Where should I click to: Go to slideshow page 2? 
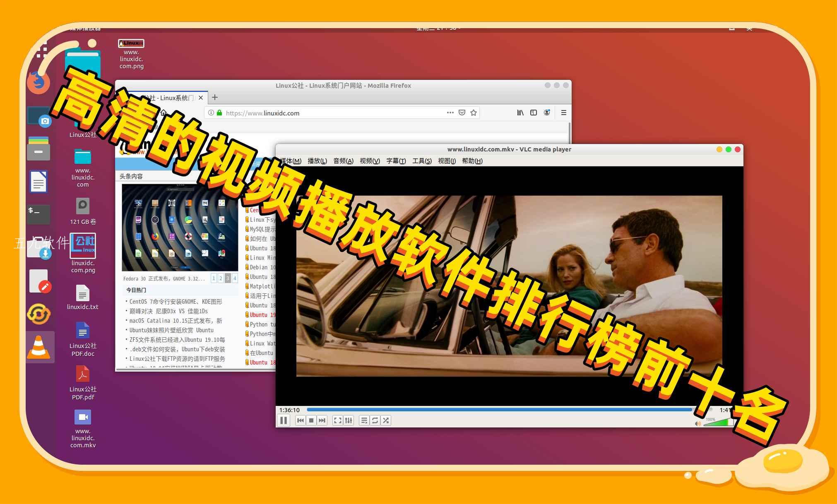(221, 278)
